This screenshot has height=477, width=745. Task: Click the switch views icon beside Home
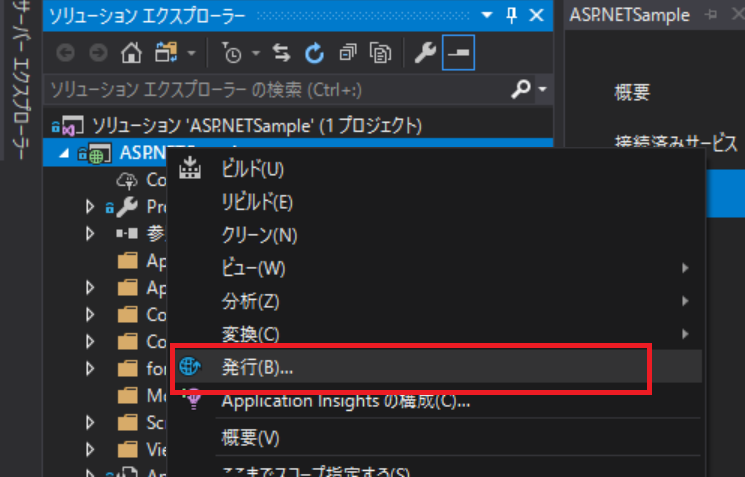[x=166, y=53]
